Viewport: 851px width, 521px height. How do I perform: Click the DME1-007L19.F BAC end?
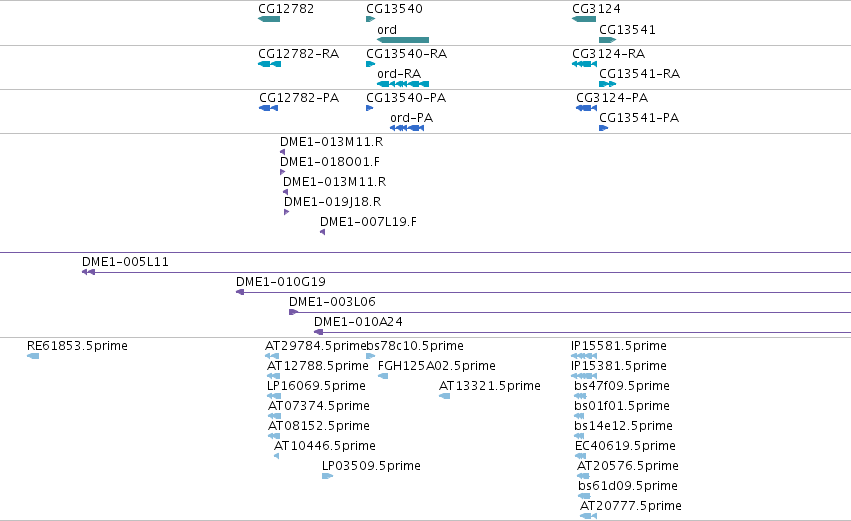(x=322, y=232)
